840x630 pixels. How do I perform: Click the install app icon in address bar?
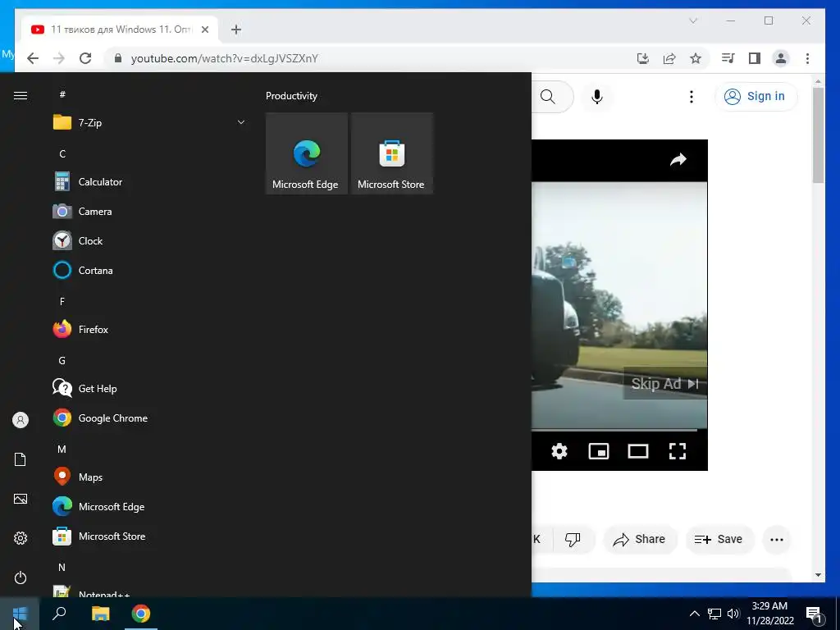pos(643,58)
